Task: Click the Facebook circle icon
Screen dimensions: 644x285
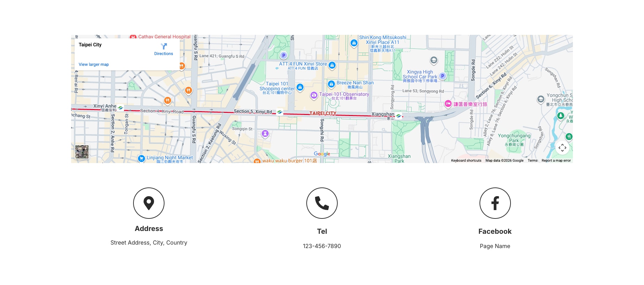Action: [x=495, y=203]
